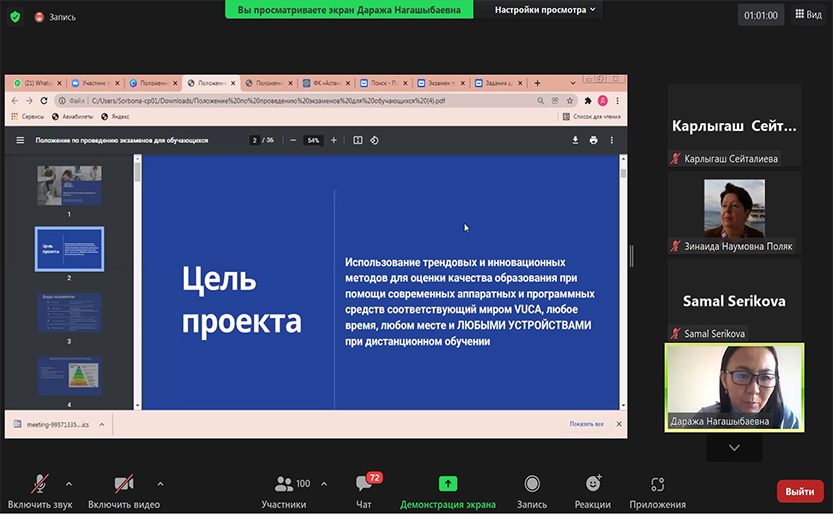833x525 pixels.
Task: Click the Карлыгаш Сейталиева participant tile
Action: tap(734, 125)
